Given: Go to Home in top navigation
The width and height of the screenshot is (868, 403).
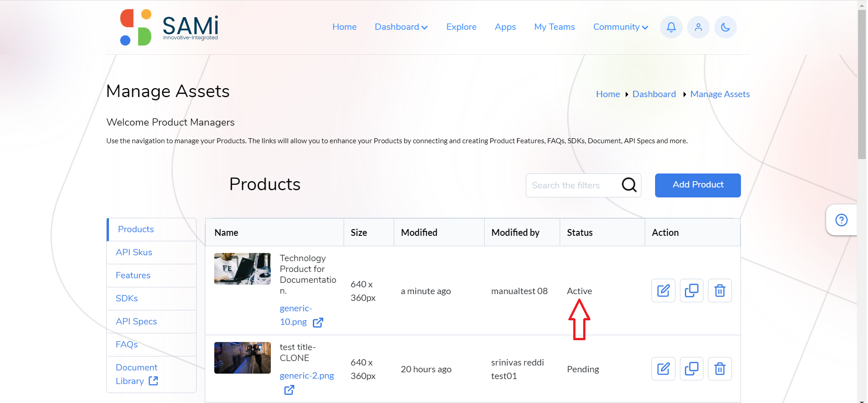Looking at the screenshot, I should pos(344,27).
